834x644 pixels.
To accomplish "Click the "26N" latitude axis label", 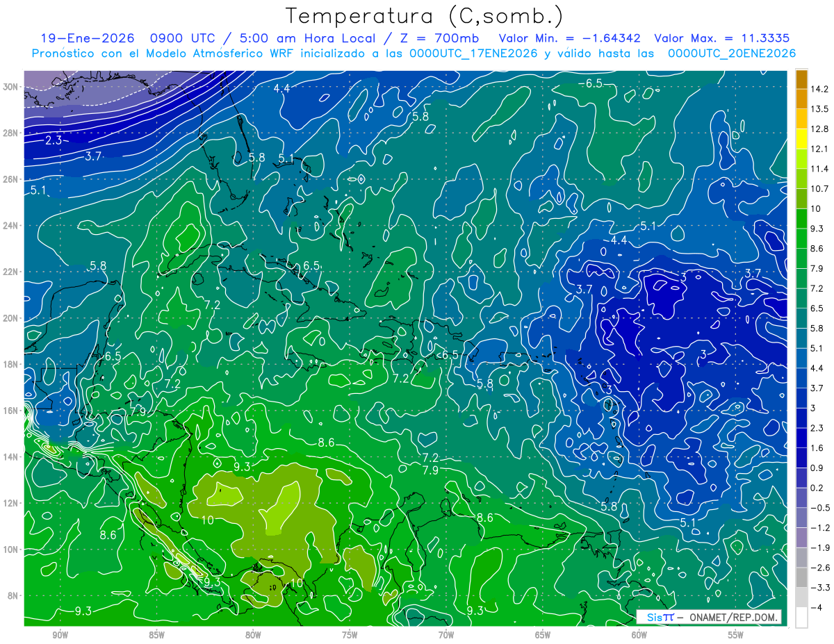I will click(12, 179).
